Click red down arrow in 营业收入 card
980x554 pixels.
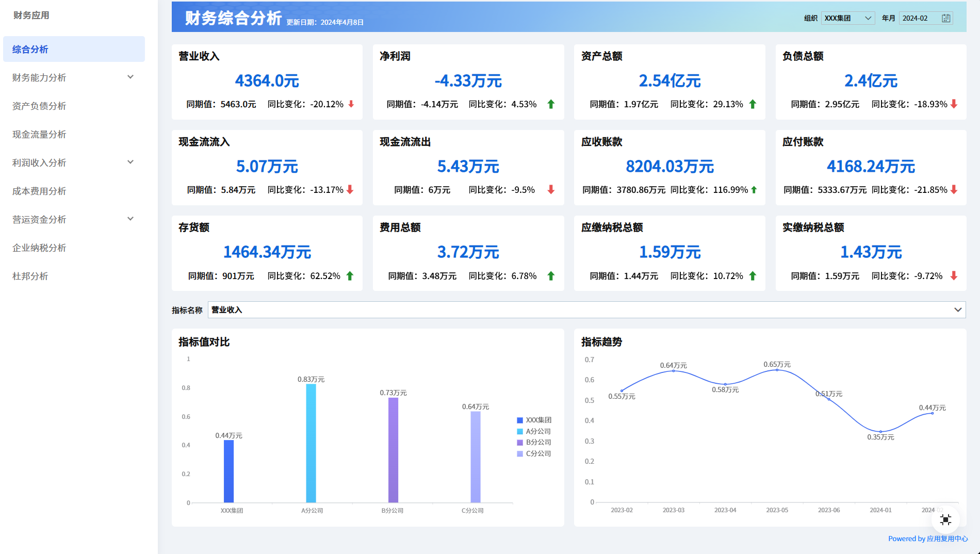click(351, 104)
